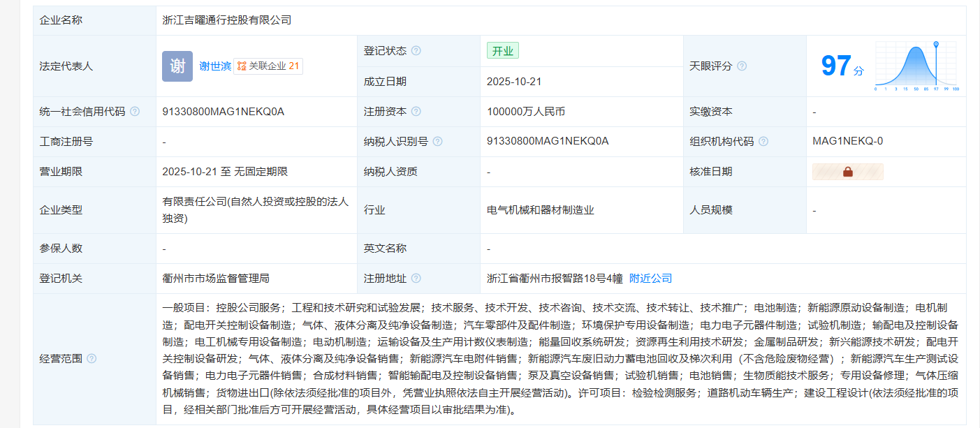Screen dimensions: 980x428
Task: View the 关联企业 21 related companies badge
Action: [x=268, y=66]
